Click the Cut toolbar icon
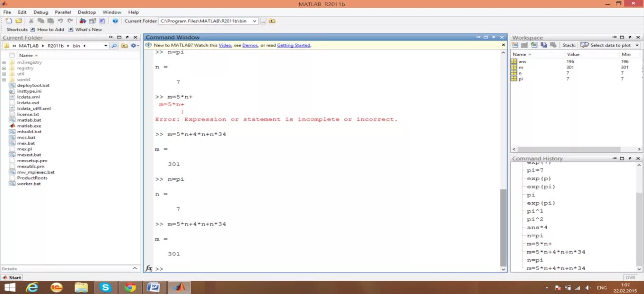Screen dimensions: 644x294 (31, 21)
